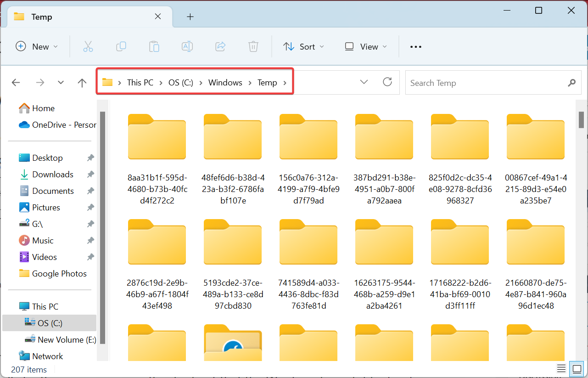Click the Search Temp input field
Screen dimensions: 588x378
pyautogui.click(x=484, y=83)
